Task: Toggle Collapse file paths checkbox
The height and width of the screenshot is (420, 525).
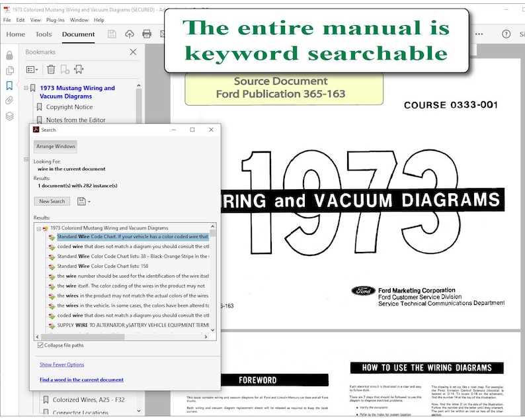Action: point(40,345)
